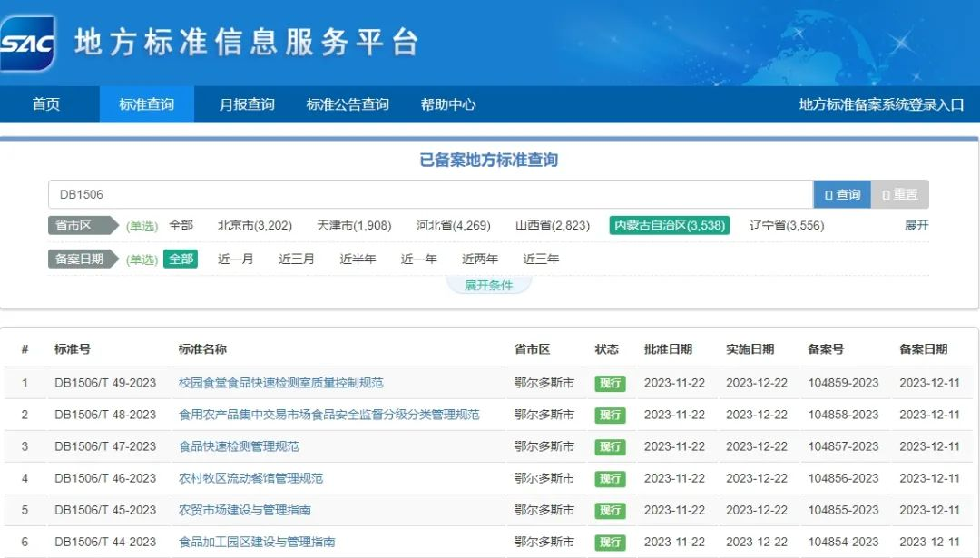The width and height of the screenshot is (980, 558).
Task: Click the 重置 reset button
Action: (x=899, y=194)
